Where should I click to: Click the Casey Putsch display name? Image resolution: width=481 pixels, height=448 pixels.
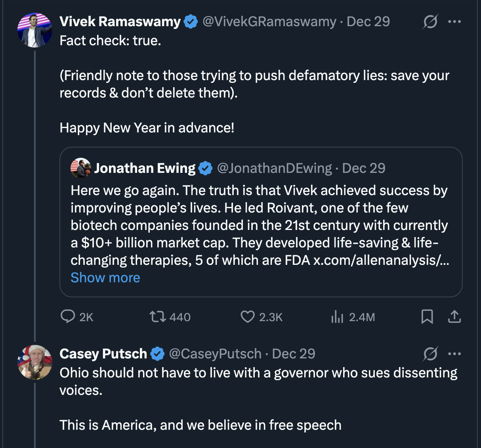(x=103, y=354)
